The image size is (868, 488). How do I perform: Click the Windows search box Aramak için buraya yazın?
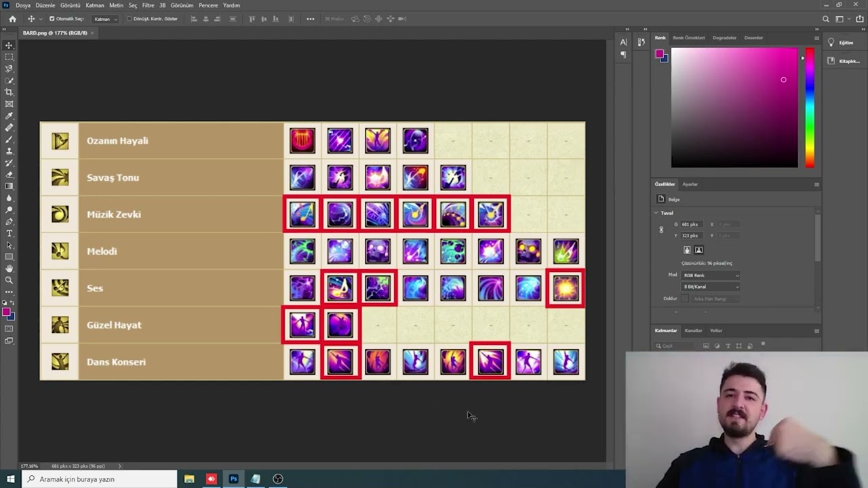click(99, 479)
